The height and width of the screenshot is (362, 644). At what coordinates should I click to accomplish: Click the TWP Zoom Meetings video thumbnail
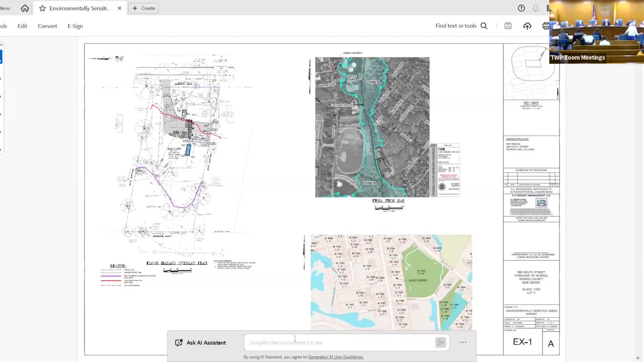[596, 32]
